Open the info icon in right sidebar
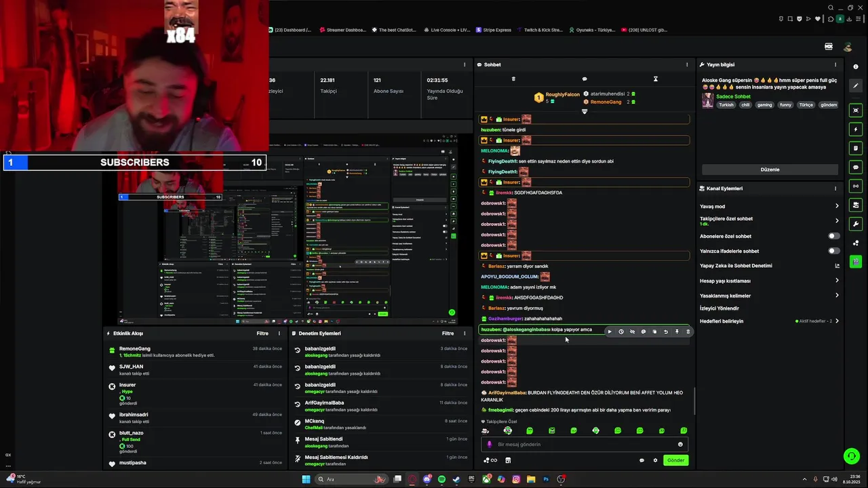 pos(856,66)
